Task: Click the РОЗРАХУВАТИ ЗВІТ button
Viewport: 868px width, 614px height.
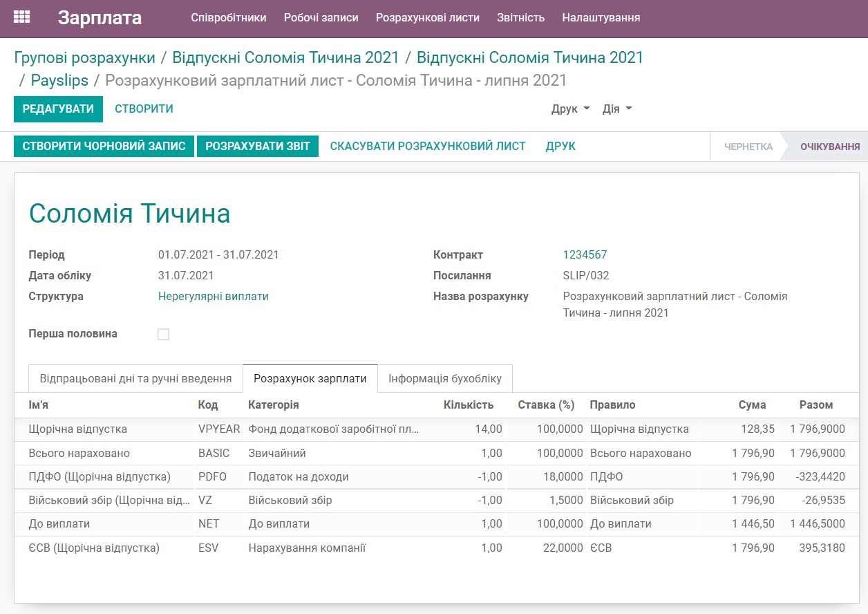Action: tap(257, 146)
